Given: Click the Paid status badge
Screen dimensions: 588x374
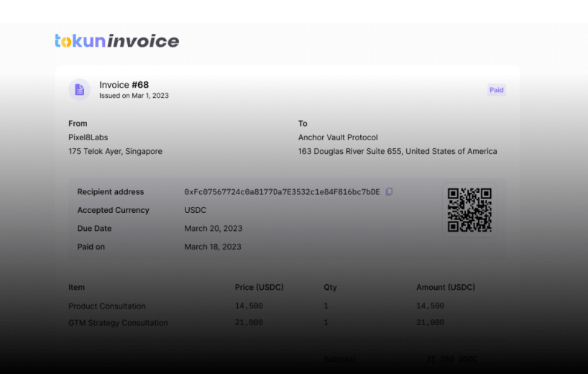Looking at the screenshot, I should pyautogui.click(x=496, y=90).
